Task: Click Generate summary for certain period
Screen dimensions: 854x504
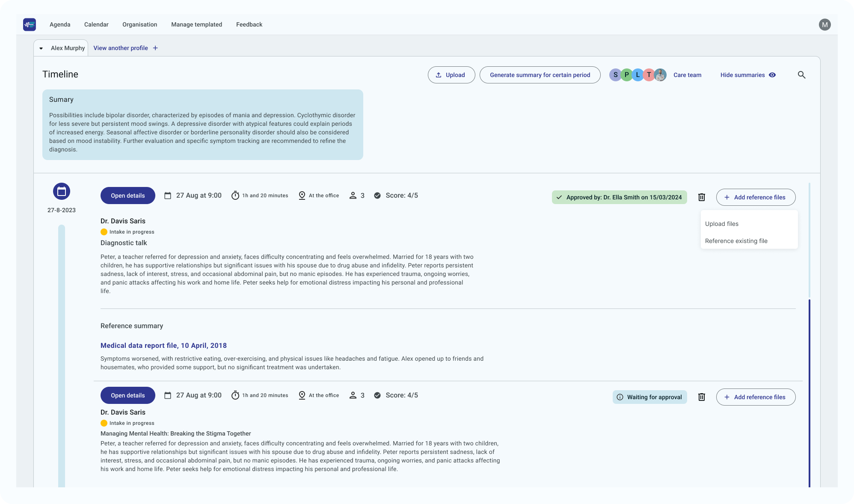Action: click(540, 74)
